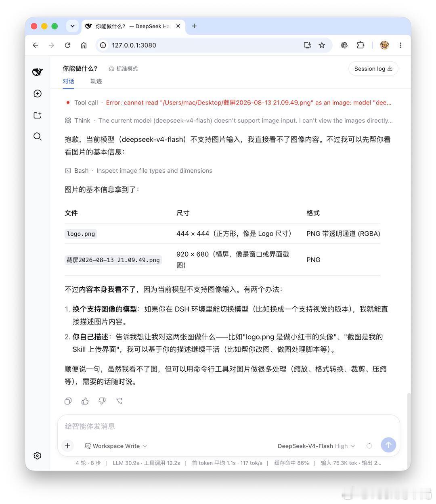Screen dimensions: 436x504
Task: Click the DeepSeek whale logo in sidebar
Action: 38,72
